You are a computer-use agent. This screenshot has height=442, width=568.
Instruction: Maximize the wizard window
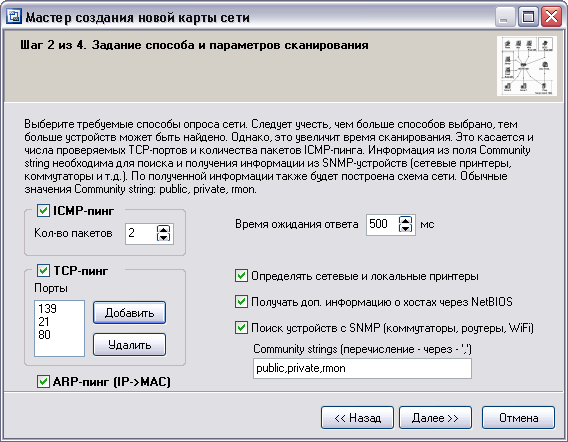click(528, 17)
